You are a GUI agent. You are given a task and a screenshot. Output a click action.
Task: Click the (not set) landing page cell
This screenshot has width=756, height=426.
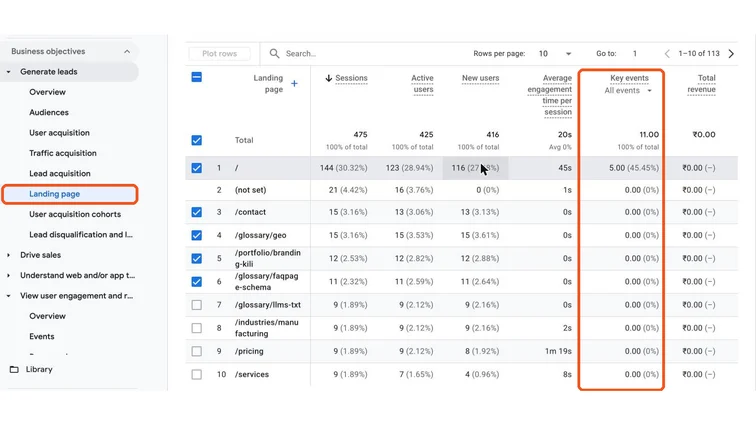click(x=250, y=190)
